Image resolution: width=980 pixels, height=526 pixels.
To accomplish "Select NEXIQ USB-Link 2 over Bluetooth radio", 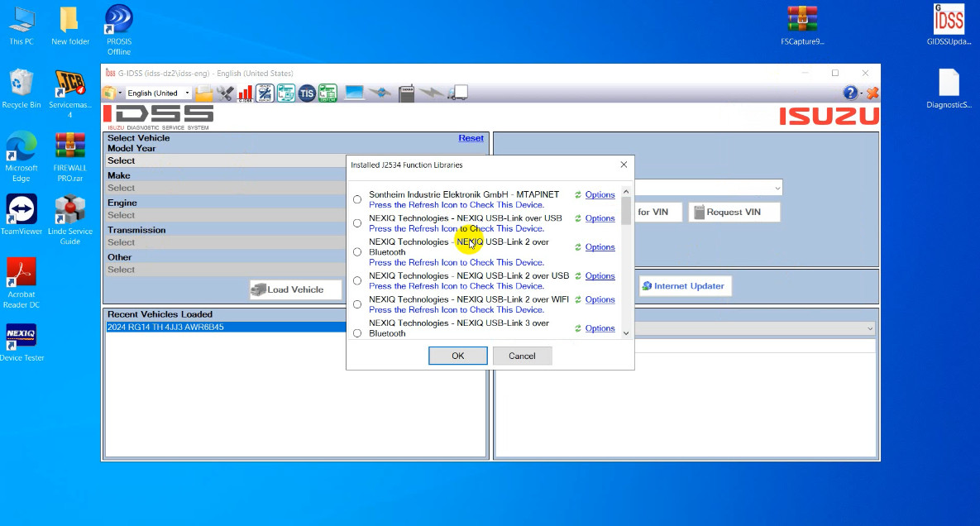I will [x=357, y=252].
